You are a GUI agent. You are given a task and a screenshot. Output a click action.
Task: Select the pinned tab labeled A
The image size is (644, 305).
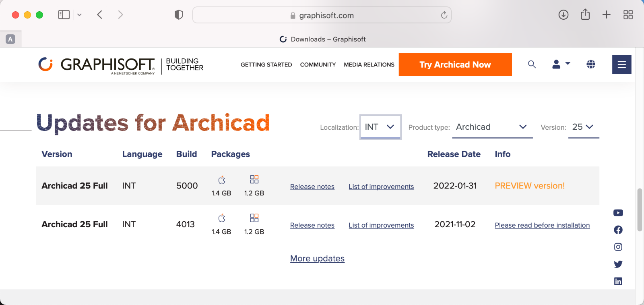point(10,39)
